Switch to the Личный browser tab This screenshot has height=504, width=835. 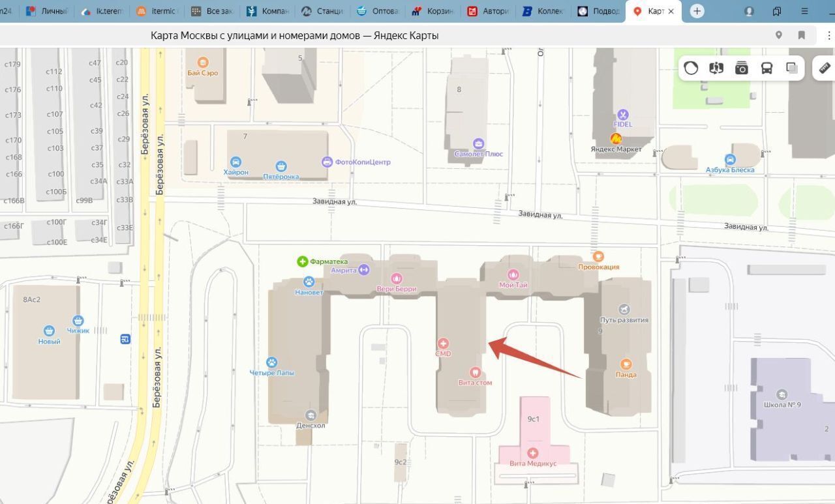pos(46,11)
